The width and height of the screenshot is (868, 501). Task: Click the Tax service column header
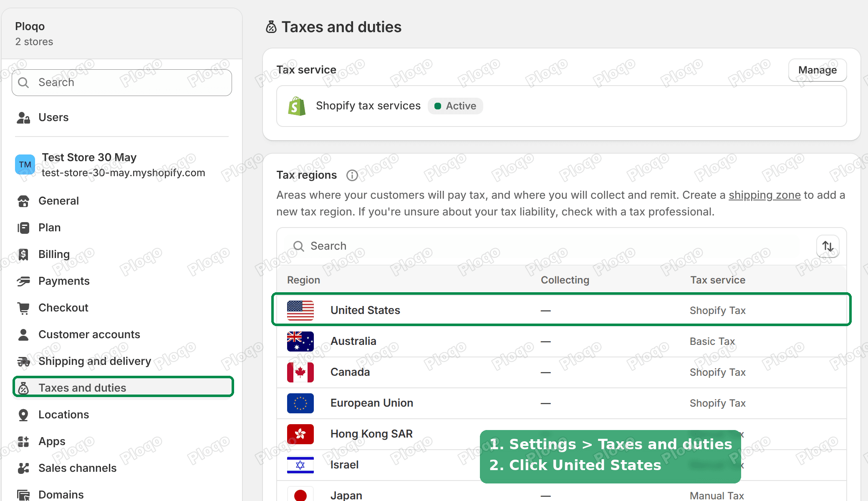click(718, 281)
